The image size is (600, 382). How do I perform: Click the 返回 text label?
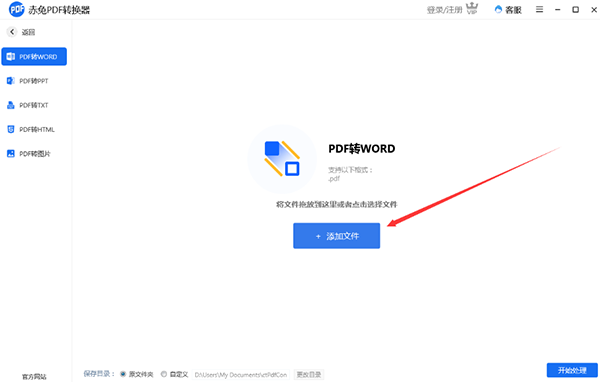click(28, 32)
